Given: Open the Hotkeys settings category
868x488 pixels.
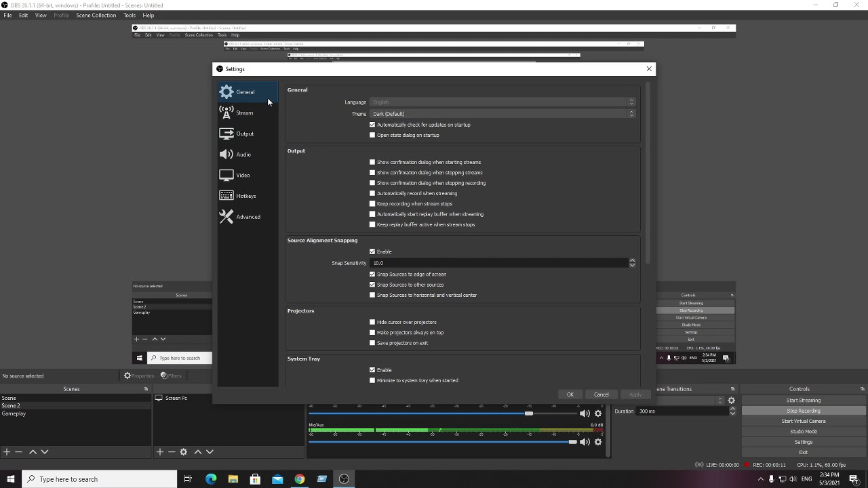Looking at the screenshot, I should click(x=248, y=196).
